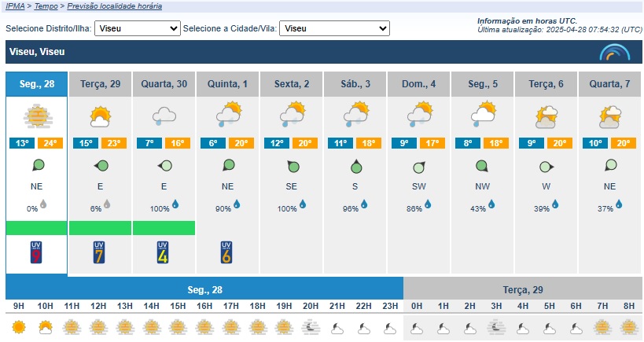Click the UV index 4 icon
This screenshot has height=342, width=644.
[x=163, y=252]
